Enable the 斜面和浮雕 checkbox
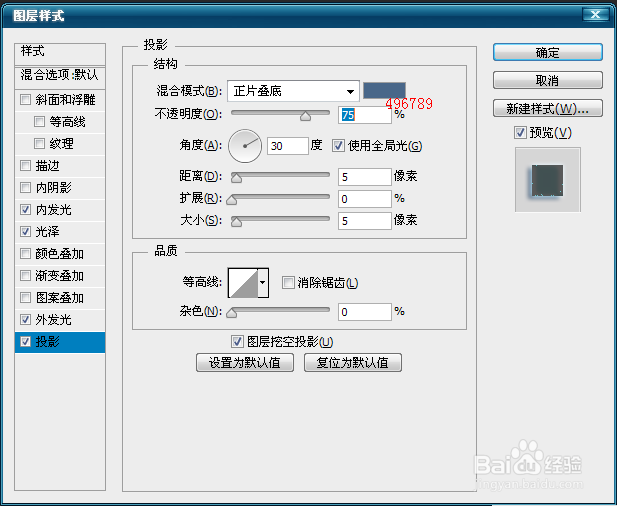Image resolution: width=617 pixels, height=506 pixels. (x=26, y=100)
